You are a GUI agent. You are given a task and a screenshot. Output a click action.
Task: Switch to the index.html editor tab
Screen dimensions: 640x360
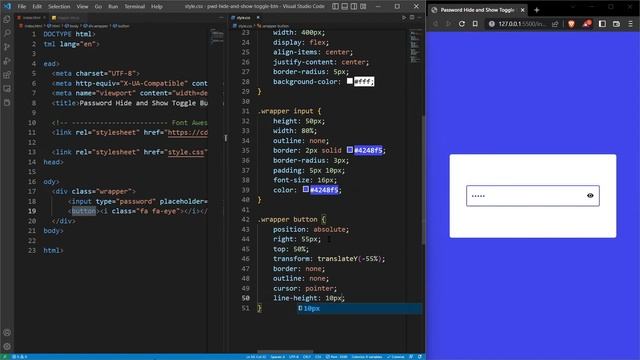coord(31,18)
